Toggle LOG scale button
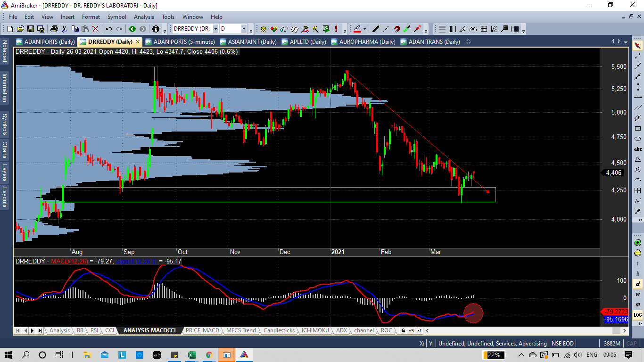This screenshot has height=362, width=644. coord(637,315)
